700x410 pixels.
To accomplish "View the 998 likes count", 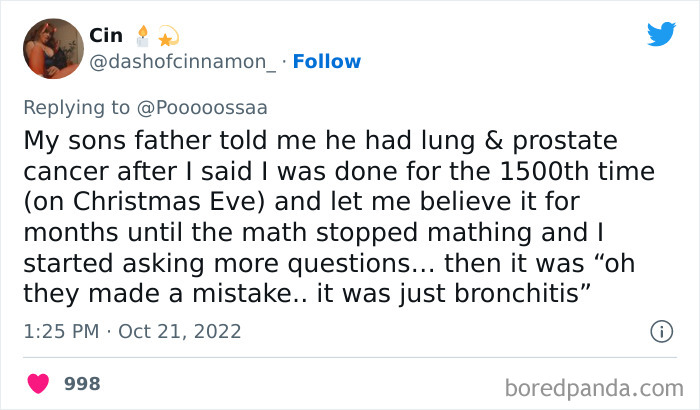I will (x=82, y=384).
